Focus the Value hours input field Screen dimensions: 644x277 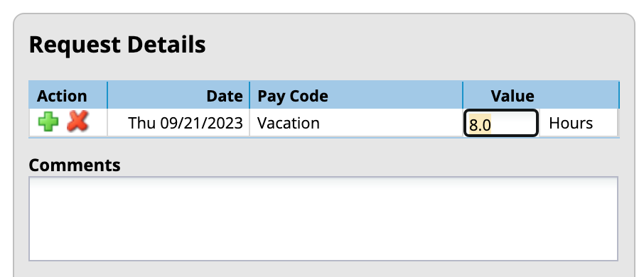500,123
